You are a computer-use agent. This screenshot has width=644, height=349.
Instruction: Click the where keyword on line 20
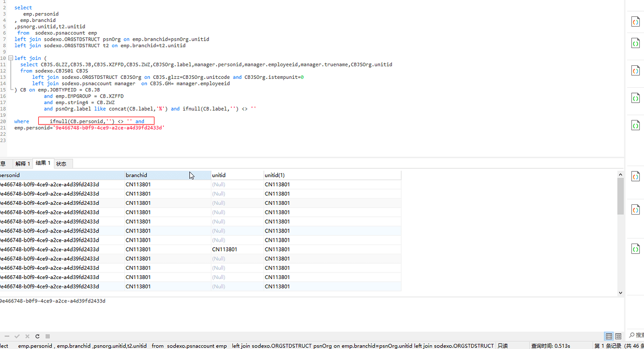[21, 121]
